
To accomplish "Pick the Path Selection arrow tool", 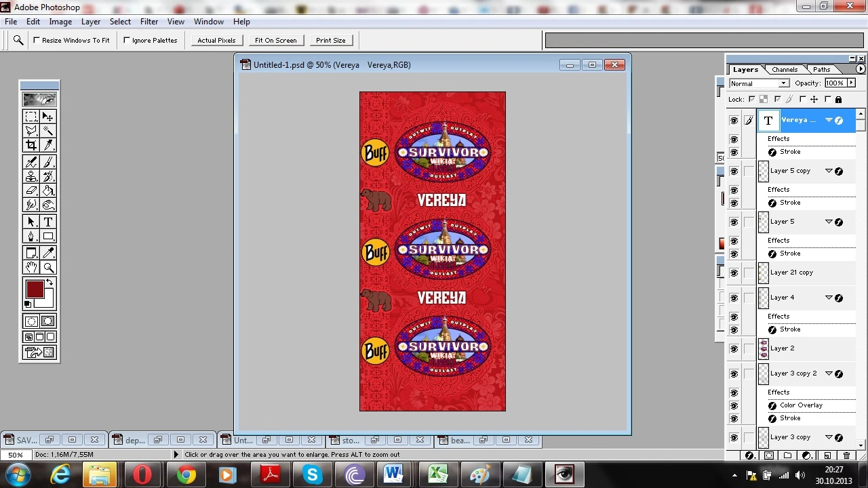I will (31, 222).
